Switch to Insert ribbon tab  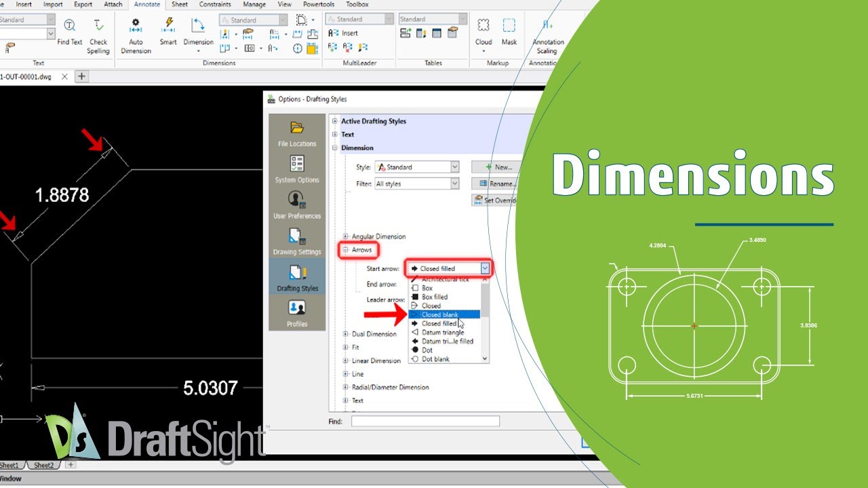tap(24, 4)
